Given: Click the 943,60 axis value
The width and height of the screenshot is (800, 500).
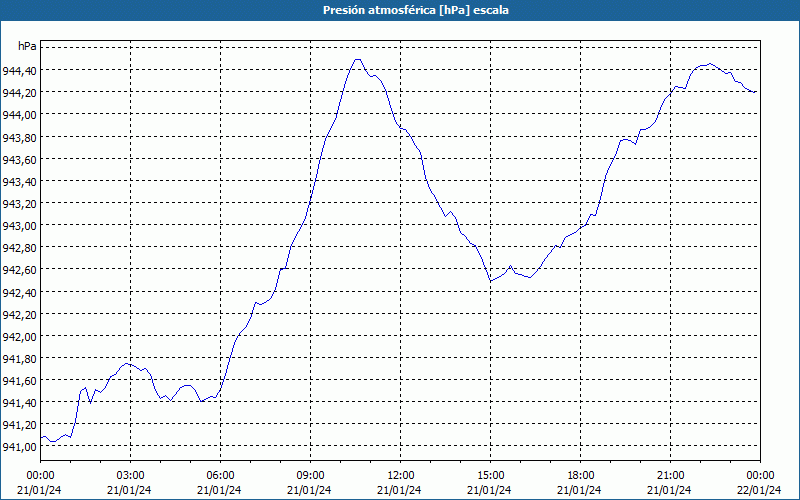Looking at the screenshot, I should click(19, 160).
